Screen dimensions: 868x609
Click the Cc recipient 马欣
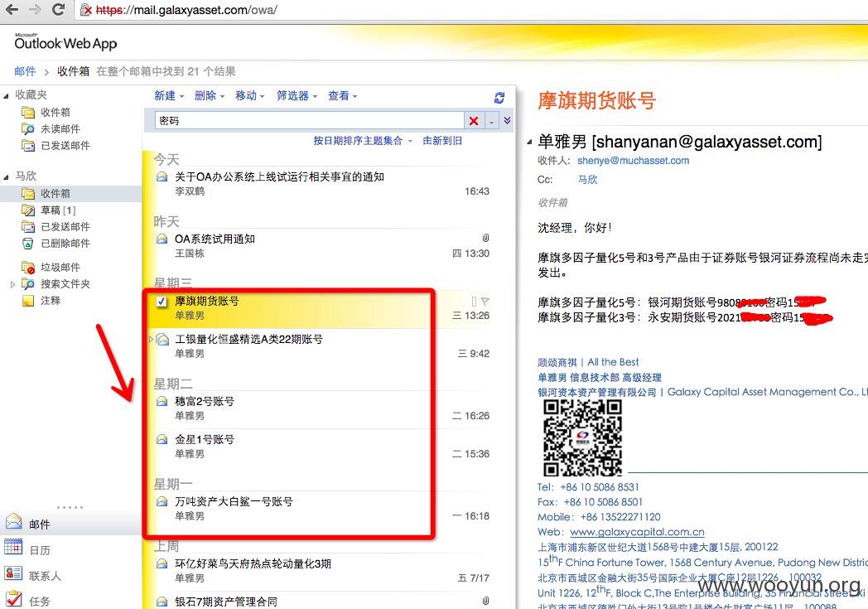click(x=587, y=179)
